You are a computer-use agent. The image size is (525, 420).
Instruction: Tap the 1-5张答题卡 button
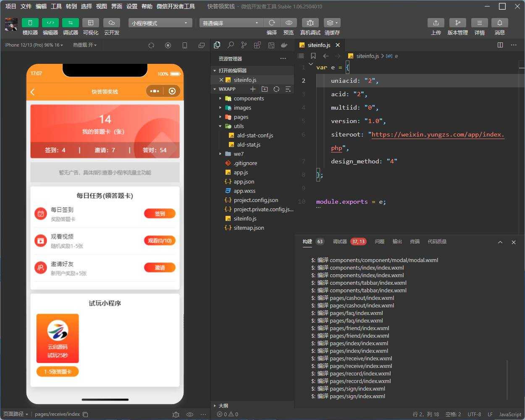pos(58,372)
